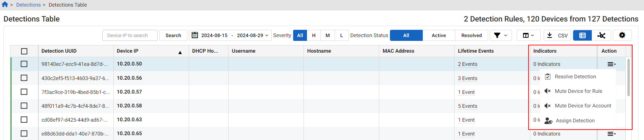Open the settings gear
The width and height of the screenshot is (644, 140).
[622, 35]
